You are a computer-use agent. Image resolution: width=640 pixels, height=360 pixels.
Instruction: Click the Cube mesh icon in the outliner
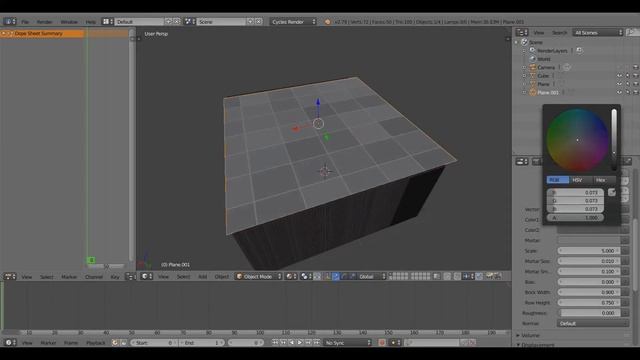[x=533, y=76]
